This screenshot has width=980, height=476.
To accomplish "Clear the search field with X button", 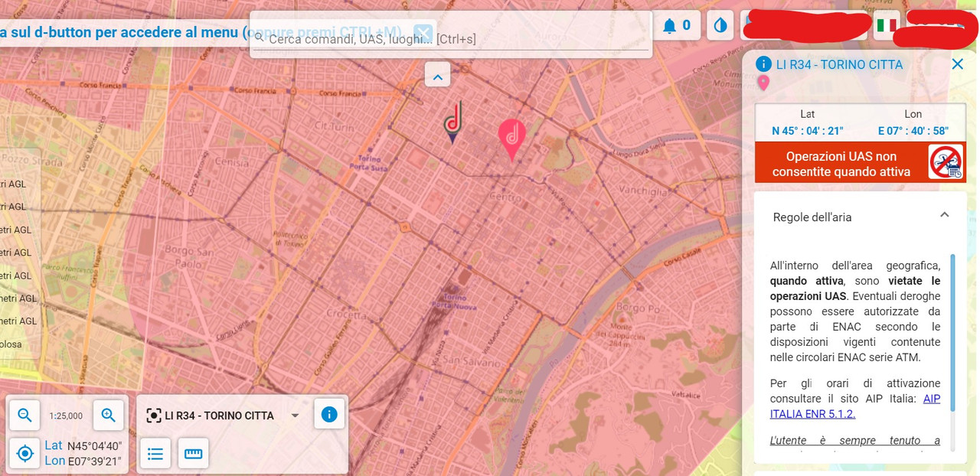I will point(423,33).
